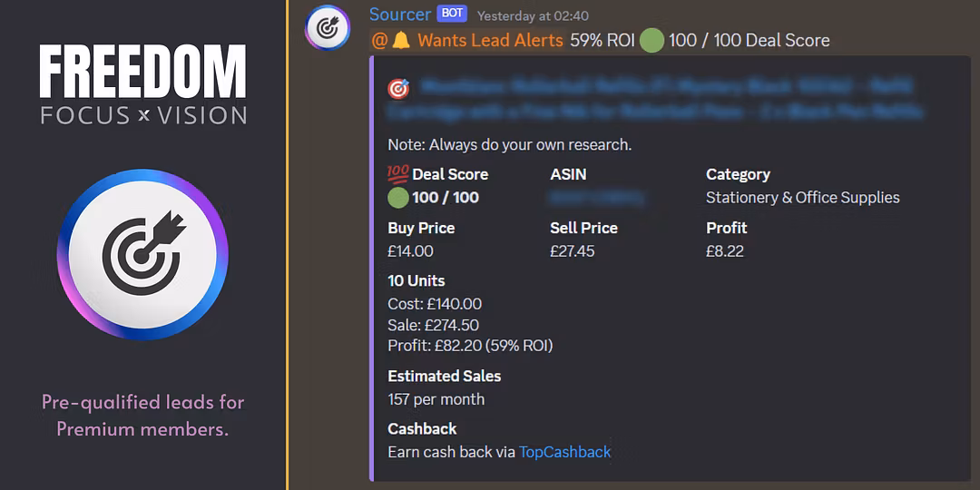Click the red 100 emoji beside Deal Score
This screenshot has height=490, width=980.
(397, 173)
